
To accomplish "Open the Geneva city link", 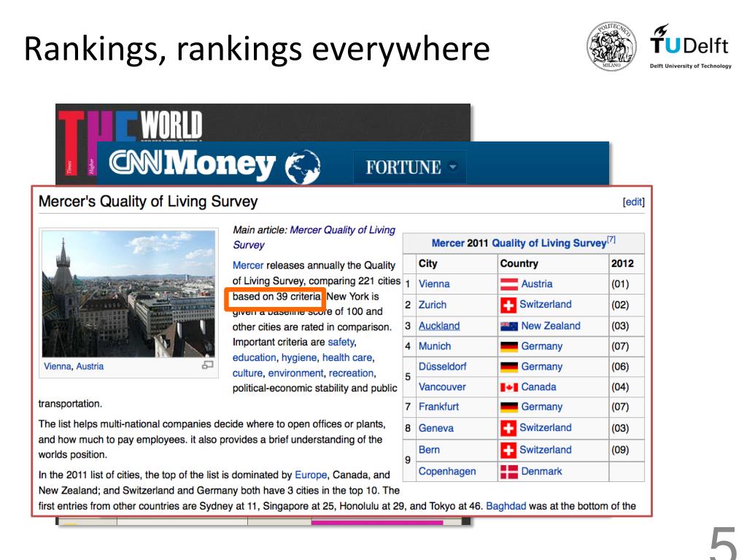I will [436, 428].
